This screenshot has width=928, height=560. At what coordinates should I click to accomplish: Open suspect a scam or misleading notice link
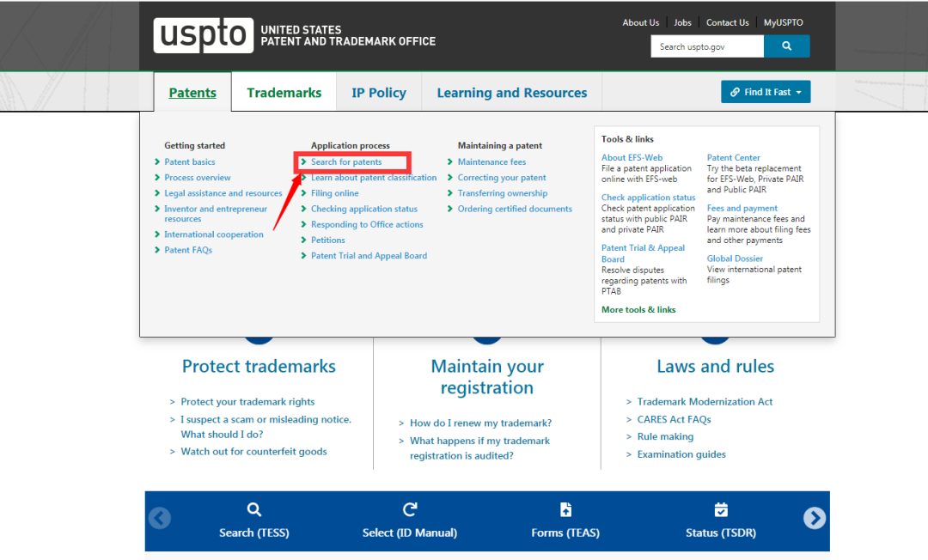tap(266, 426)
